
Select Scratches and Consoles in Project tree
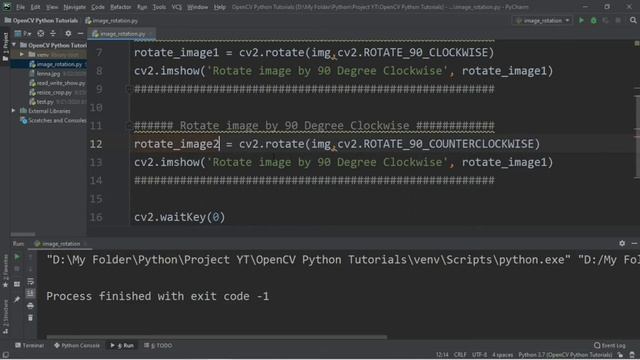point(53,120)
